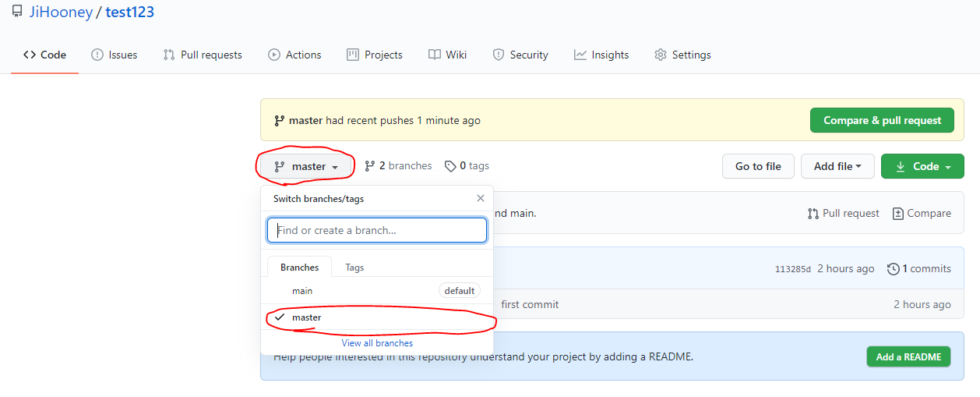Click the branch icon in recent pushes banner
980x397 pixels.
(279, 120)
